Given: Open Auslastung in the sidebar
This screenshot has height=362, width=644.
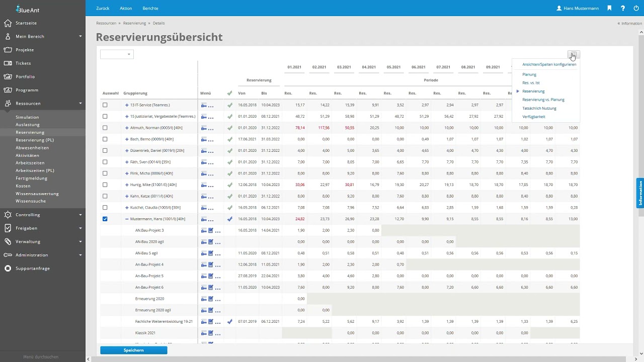Looking at the screenshot, I should point(27,124).
